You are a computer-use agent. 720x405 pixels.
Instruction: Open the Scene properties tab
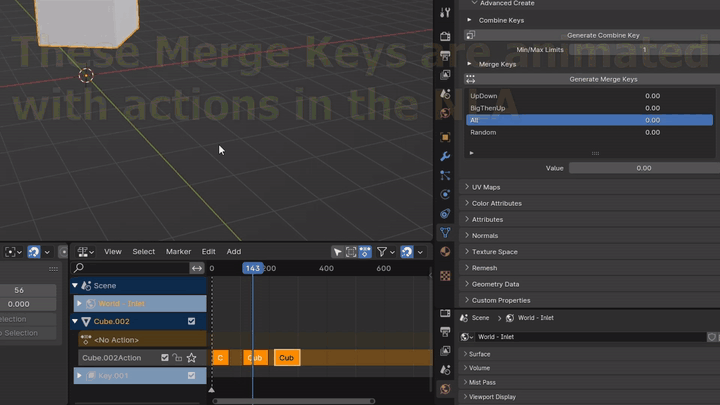tap(445, 94)
